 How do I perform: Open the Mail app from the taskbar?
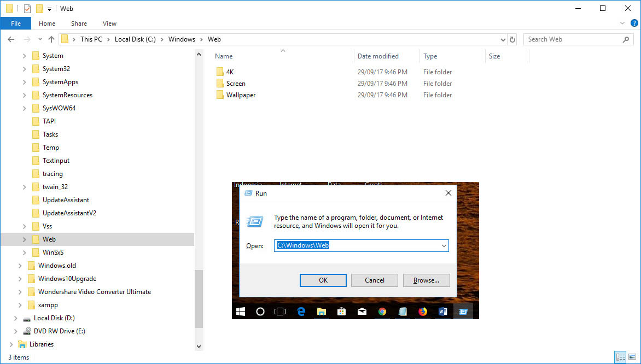(362, 311)
